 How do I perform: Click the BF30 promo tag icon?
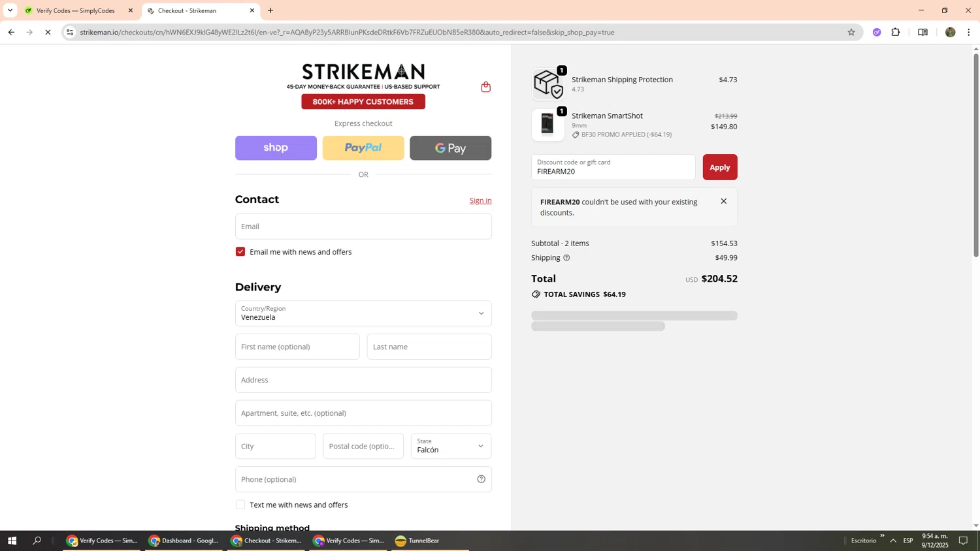[x=576, y=135]
